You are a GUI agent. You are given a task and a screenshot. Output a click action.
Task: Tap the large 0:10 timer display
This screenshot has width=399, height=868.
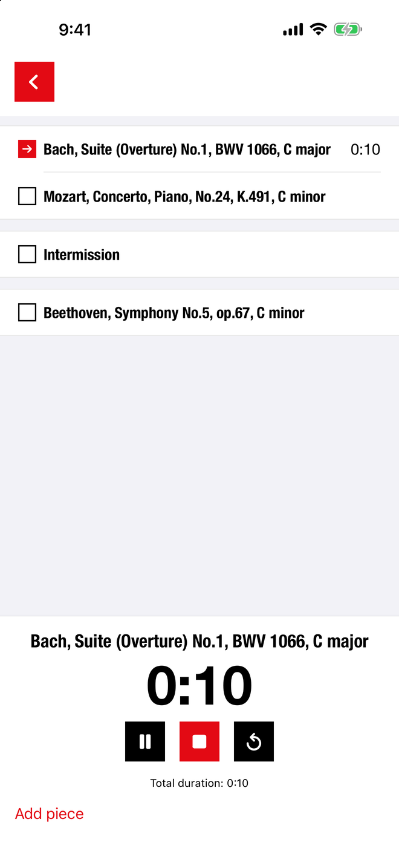[199, 686]
